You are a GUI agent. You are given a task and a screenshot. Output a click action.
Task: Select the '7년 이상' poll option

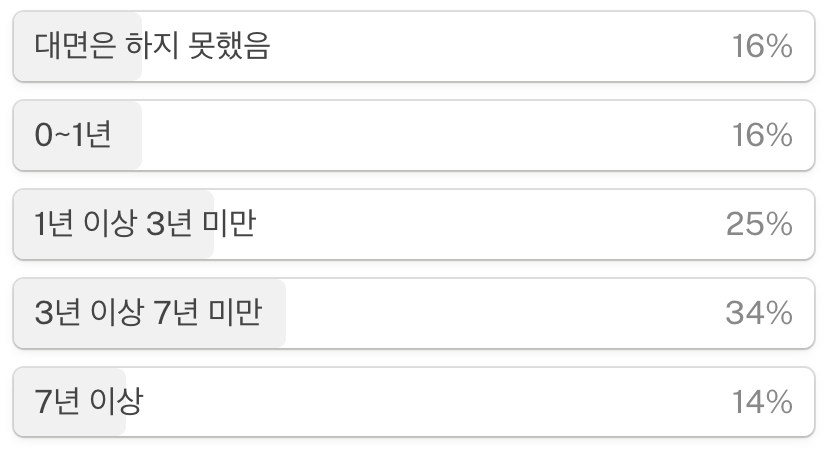coord(414,402)
